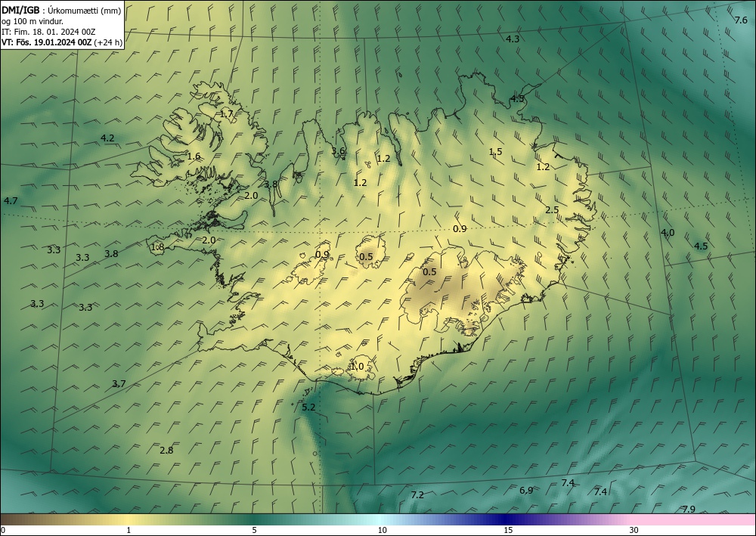The width and height of the screenshot is (756, 536).
Task: Click the 1.7 value in the Westfjords
Action: pyautogui.click(x=227, y=115)
